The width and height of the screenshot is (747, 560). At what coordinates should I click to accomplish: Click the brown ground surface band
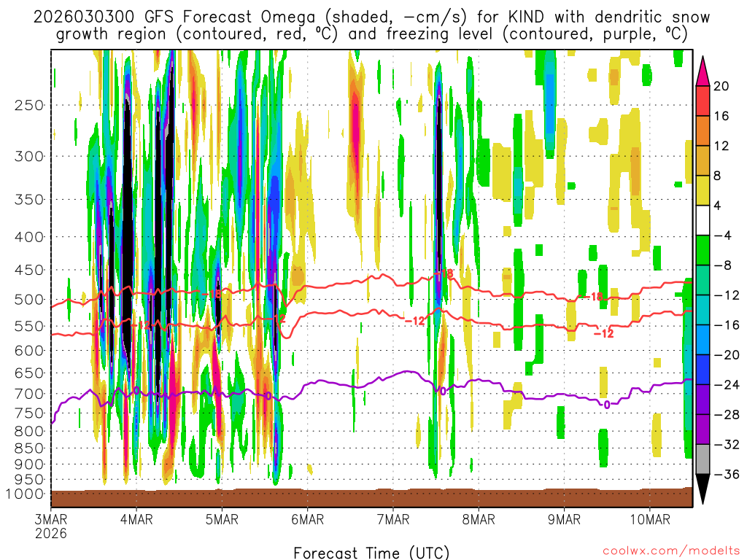coord(371,498)
